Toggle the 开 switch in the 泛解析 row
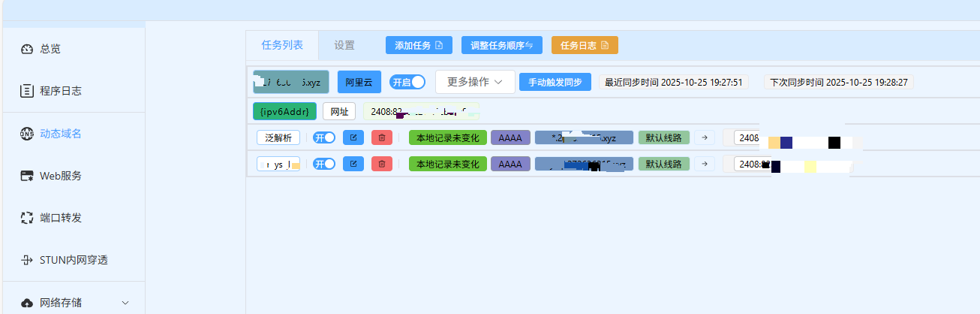This screenshot has width=980, height=314. point(324,137)
